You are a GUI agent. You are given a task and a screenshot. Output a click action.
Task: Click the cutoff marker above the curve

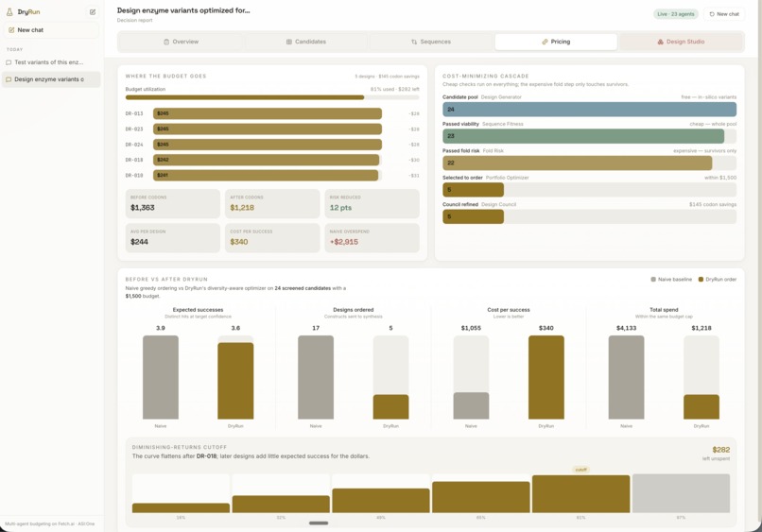(580, 470)
